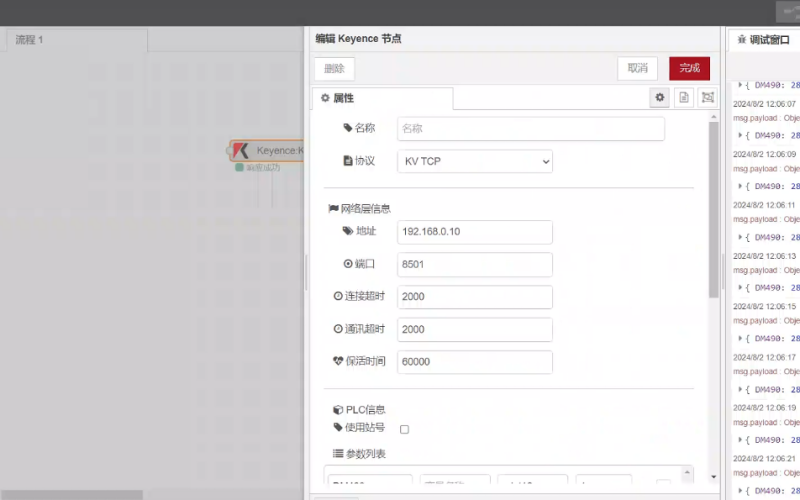Open node settings gear icon
This screenshot has height=500, width=800.
pos(660,97)
